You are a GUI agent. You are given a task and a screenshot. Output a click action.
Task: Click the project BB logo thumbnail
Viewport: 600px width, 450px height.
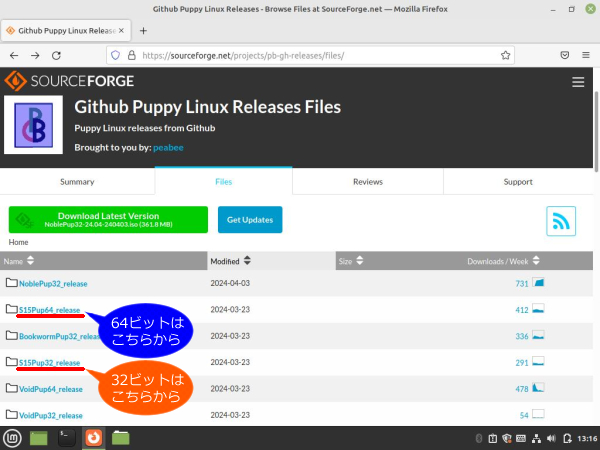click(33, 125)
